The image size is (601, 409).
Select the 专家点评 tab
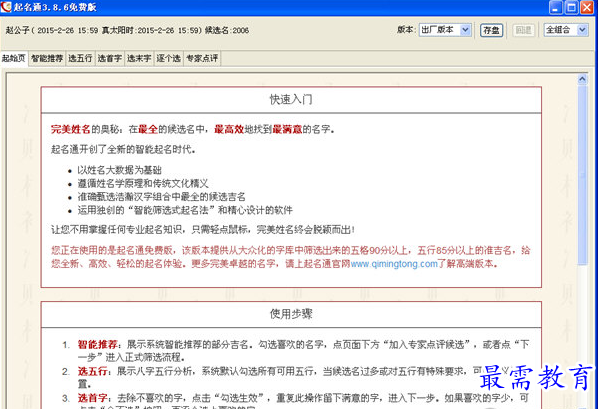(202, 58)
